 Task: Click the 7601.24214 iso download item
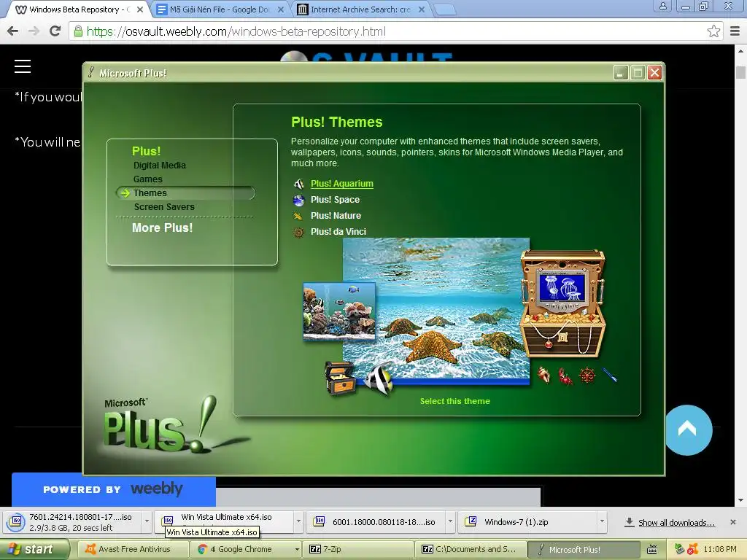72,522
